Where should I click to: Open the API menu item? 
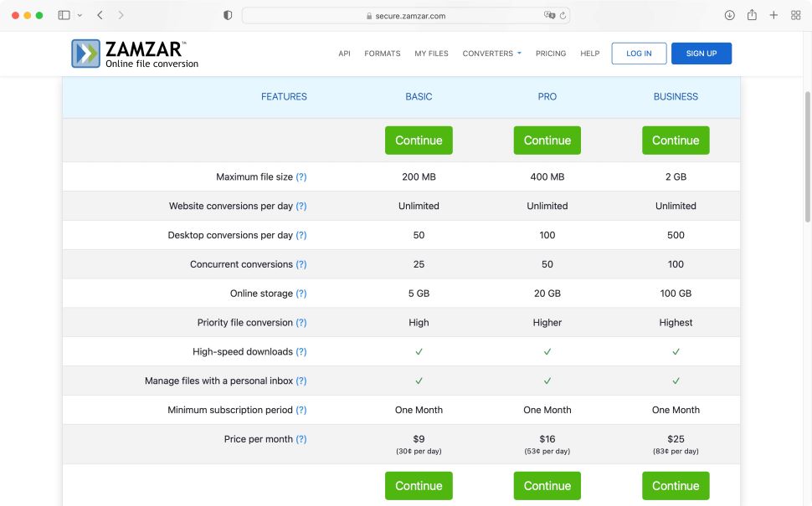344,54
